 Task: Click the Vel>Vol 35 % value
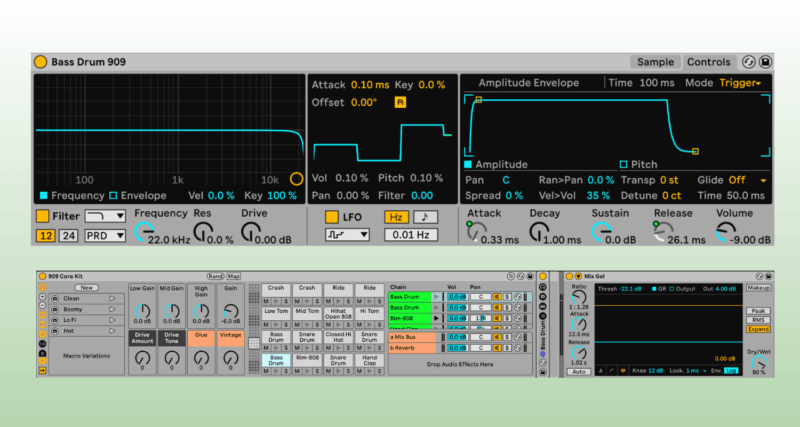(x=598, y=195)
